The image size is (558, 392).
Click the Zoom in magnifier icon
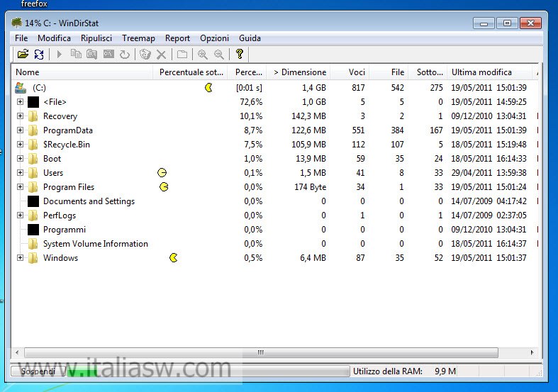coord(203,55)
